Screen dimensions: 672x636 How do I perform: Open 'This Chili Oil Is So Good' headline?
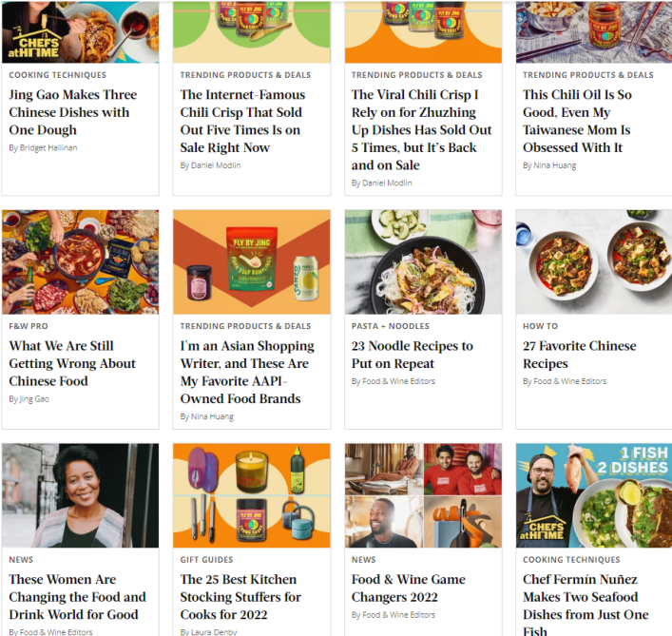point(577,121)
